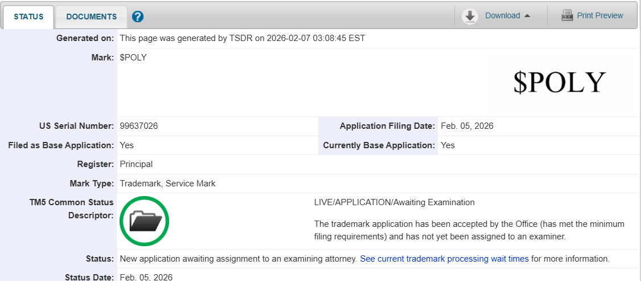The height and width of the screenshot is (281, 644).
Task: Select the STATUS tab
Action: pos(28,17)
